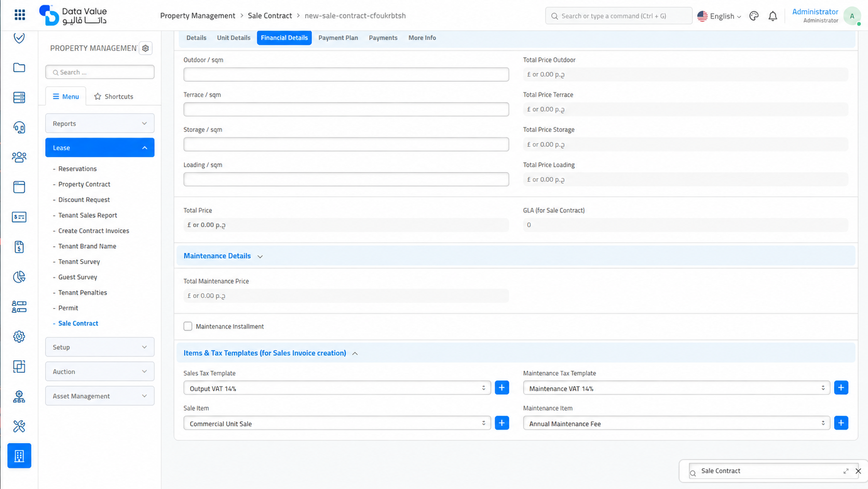Open Create Contract Invoices menu item
This screenshot has width=868, height=489.
coord(93,231)
